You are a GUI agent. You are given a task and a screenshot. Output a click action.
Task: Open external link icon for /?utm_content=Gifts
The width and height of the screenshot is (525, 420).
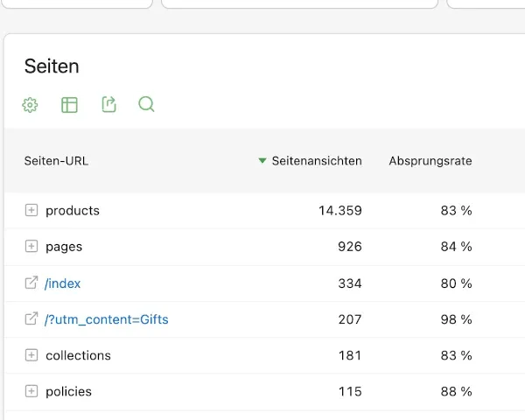pos(31,318)
